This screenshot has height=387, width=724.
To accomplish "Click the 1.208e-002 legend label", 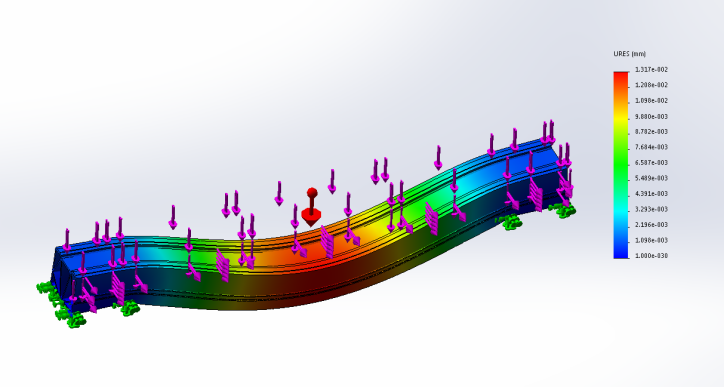I will click(651, 85).
